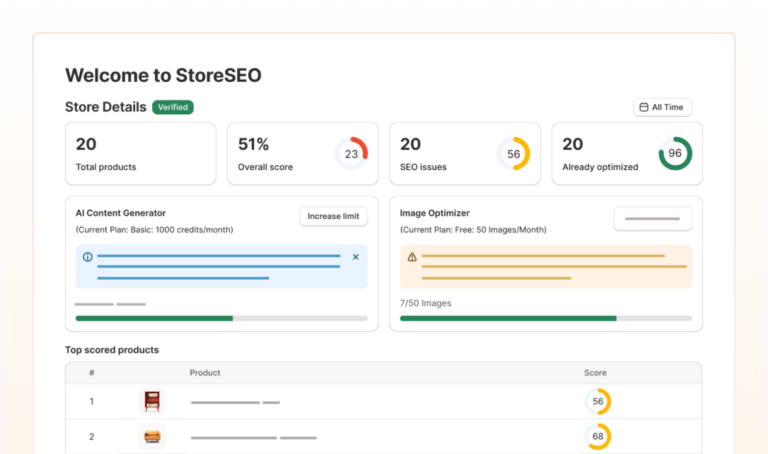Screen dimensions: 768x454
Task: Click the warning triangle icon in orange banner
Action: point(412,257)
